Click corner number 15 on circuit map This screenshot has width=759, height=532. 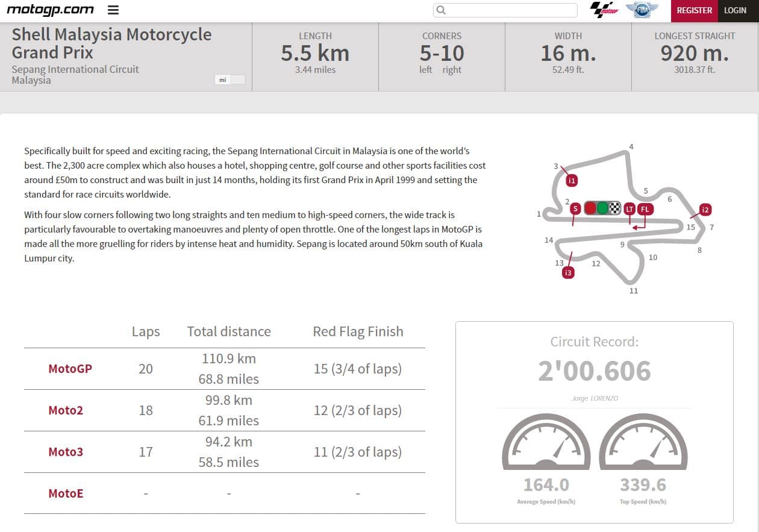(691, 227)
